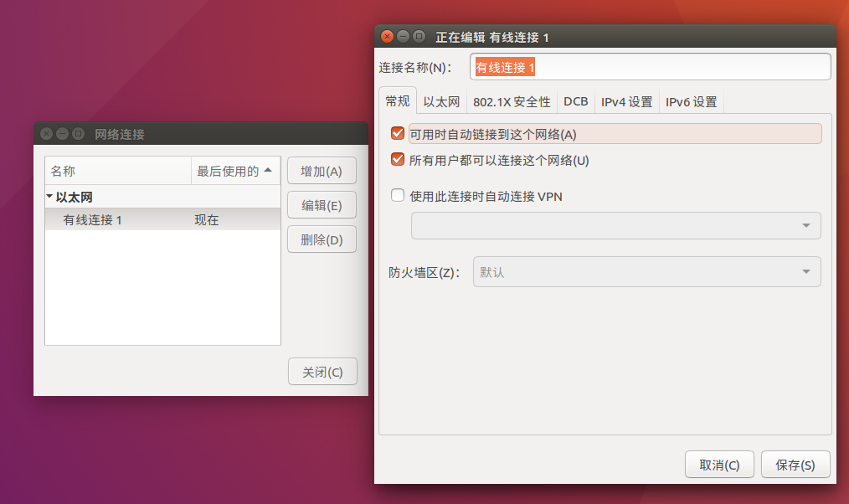Close the 网络连接 window
Viewport: 849px width, 504px height.
click(47, 134)
